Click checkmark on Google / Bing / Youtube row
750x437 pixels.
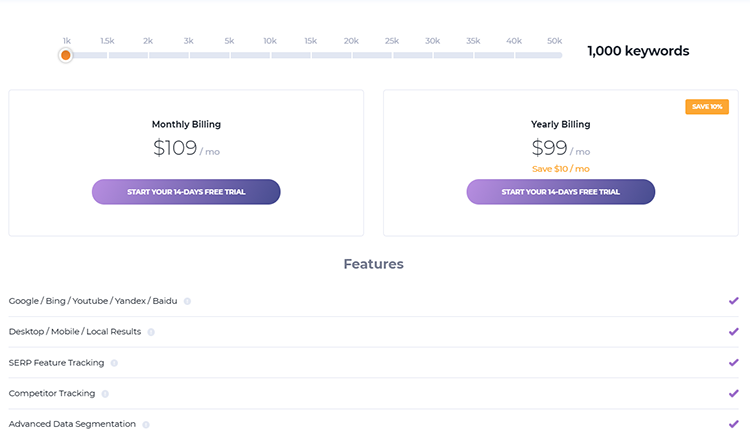click(x=733, y=301)
